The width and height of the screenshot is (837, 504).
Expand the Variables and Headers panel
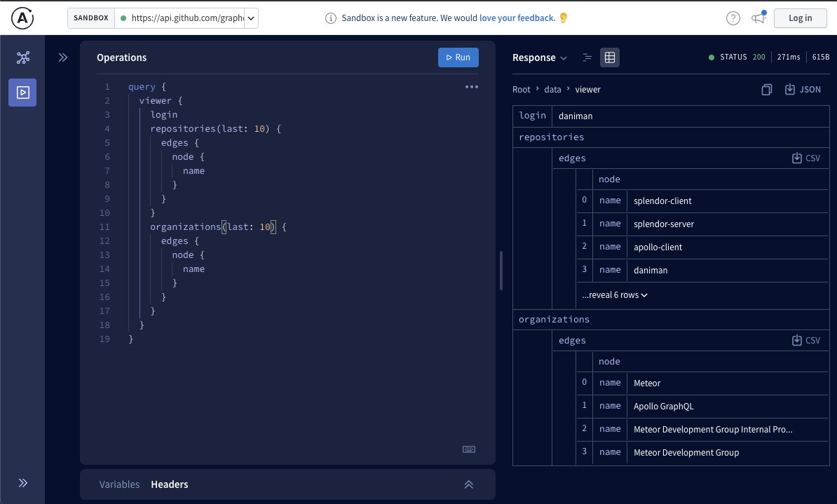469,485
